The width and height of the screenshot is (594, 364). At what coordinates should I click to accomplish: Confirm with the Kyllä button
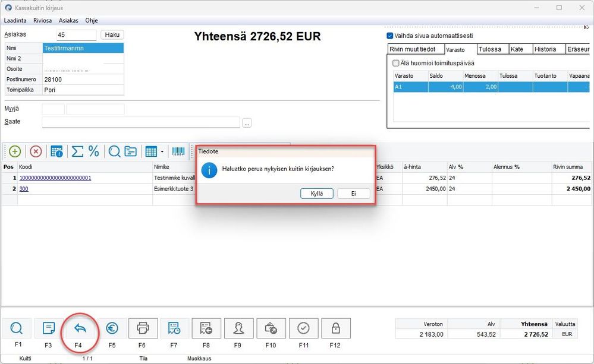pyautogui.click(x=317, y=194)
